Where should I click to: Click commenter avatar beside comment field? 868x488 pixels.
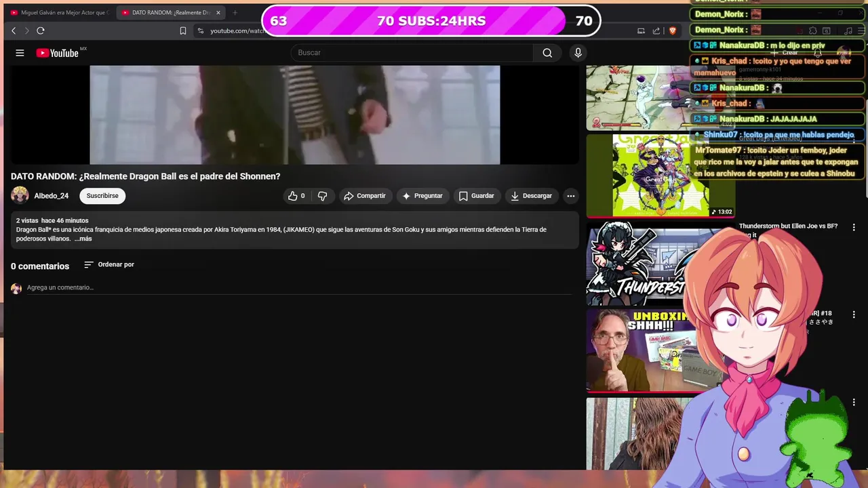pyautogui.click(x=16, y=288)
